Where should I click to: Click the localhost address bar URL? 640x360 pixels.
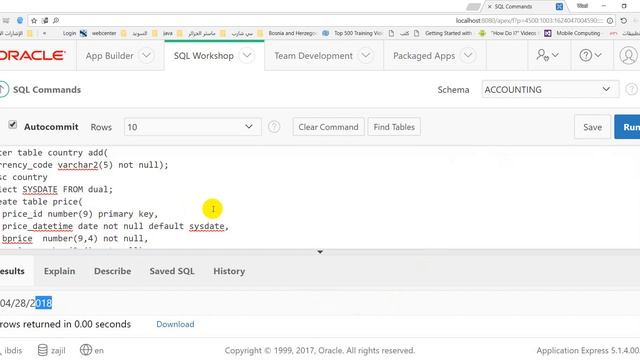(529, 20)
